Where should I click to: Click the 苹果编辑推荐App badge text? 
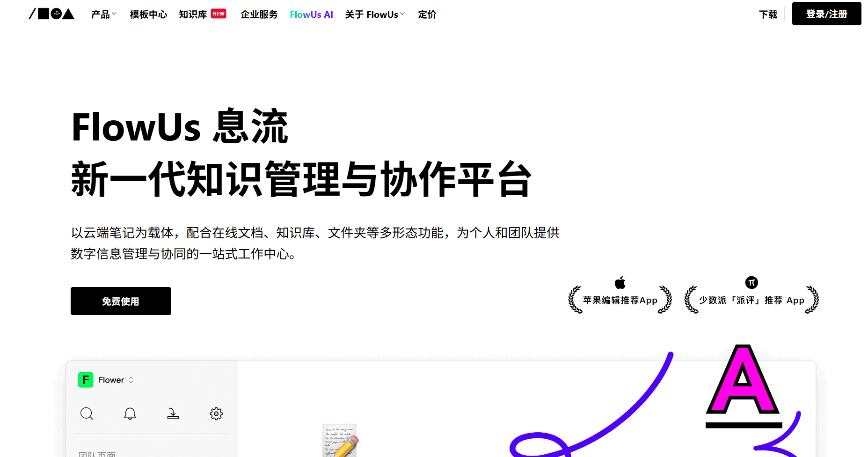point(620,300)
